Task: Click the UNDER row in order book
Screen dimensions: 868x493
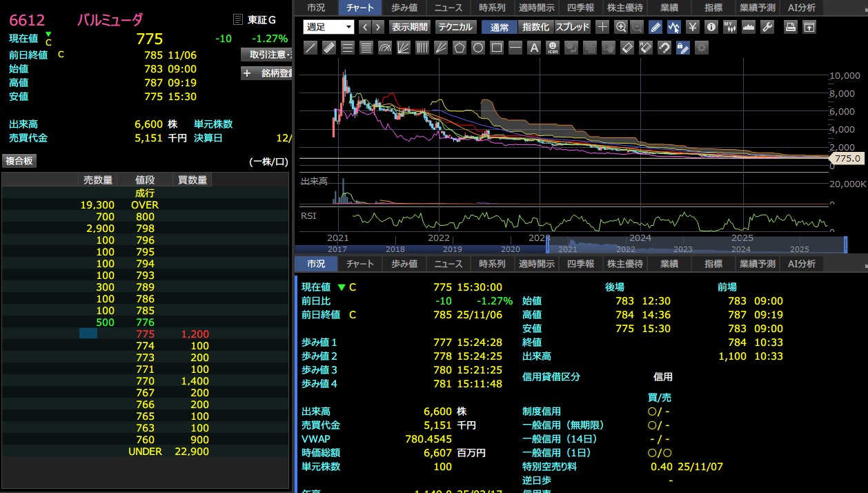Action: click(146, 452)
